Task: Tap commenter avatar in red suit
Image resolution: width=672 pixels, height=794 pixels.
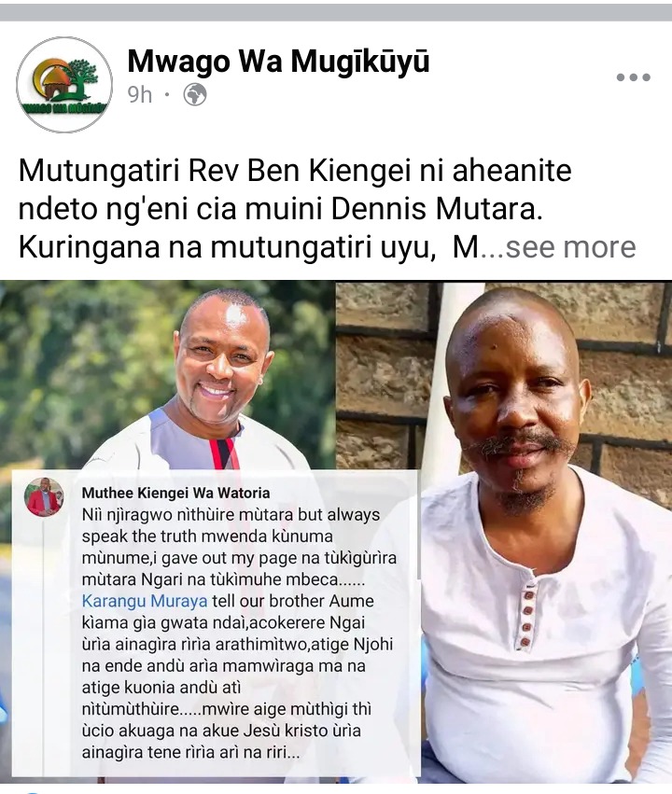Action: click(x=45, y=497)
